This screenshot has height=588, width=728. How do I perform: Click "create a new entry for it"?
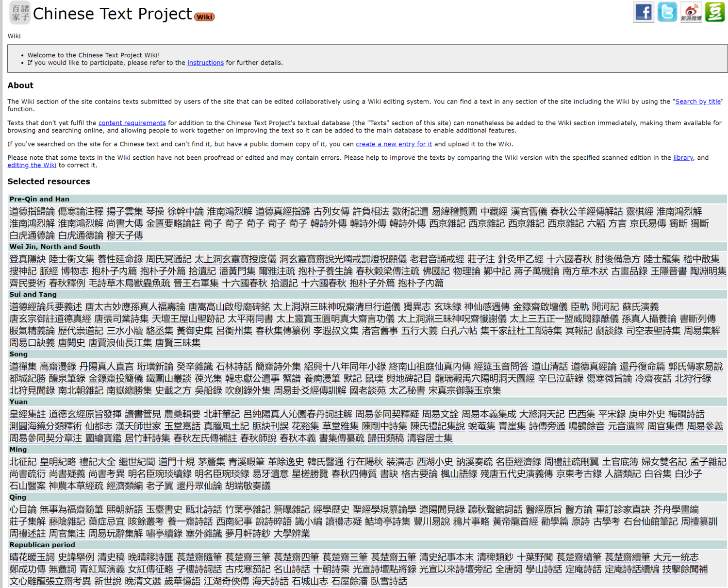click(394, 144)
